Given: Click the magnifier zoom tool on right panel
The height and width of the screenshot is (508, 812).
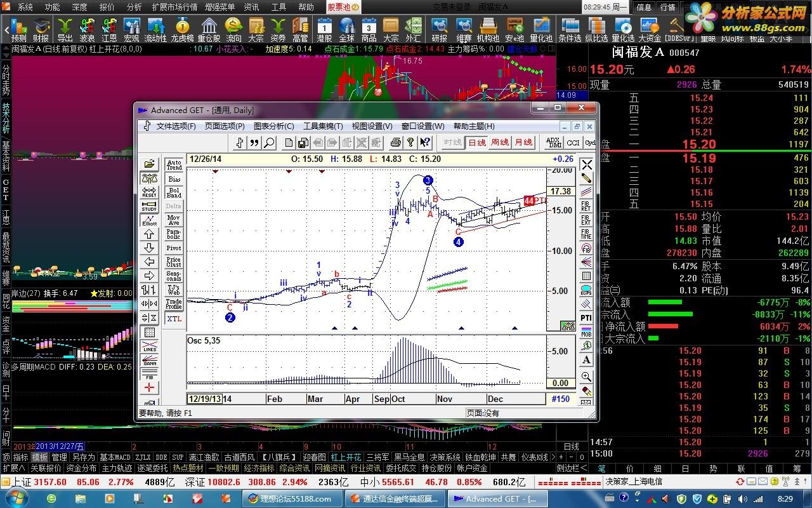Looking at the screenshot, I should coord(586,377).
